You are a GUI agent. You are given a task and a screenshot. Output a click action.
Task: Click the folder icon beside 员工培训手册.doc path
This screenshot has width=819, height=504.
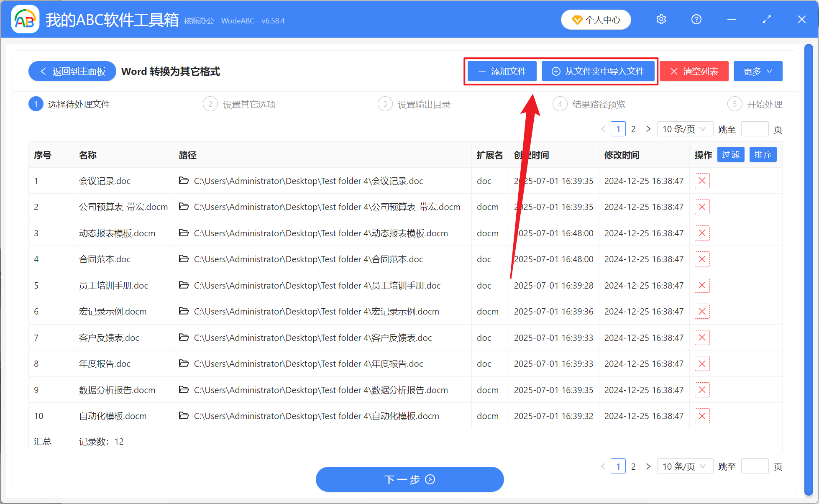pos(184,285)
